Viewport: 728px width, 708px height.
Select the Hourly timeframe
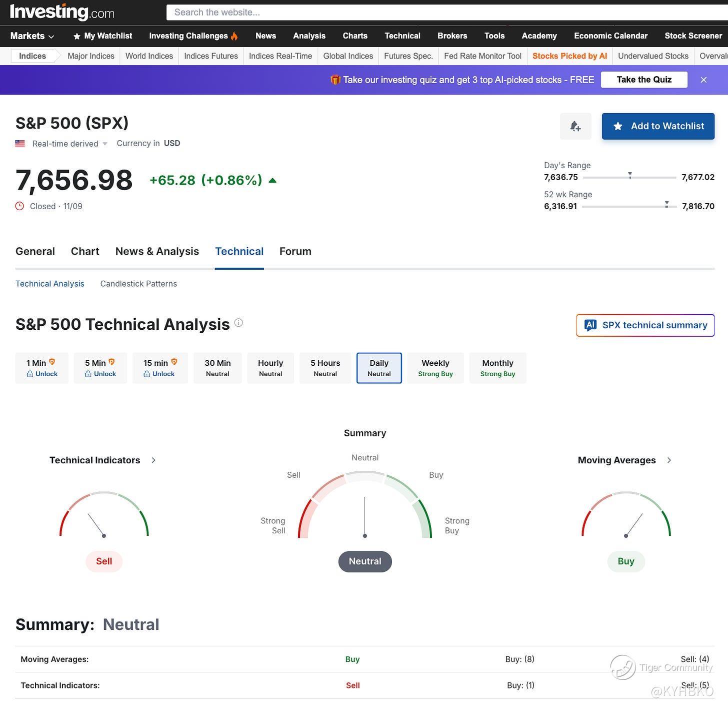pos(270,368)
